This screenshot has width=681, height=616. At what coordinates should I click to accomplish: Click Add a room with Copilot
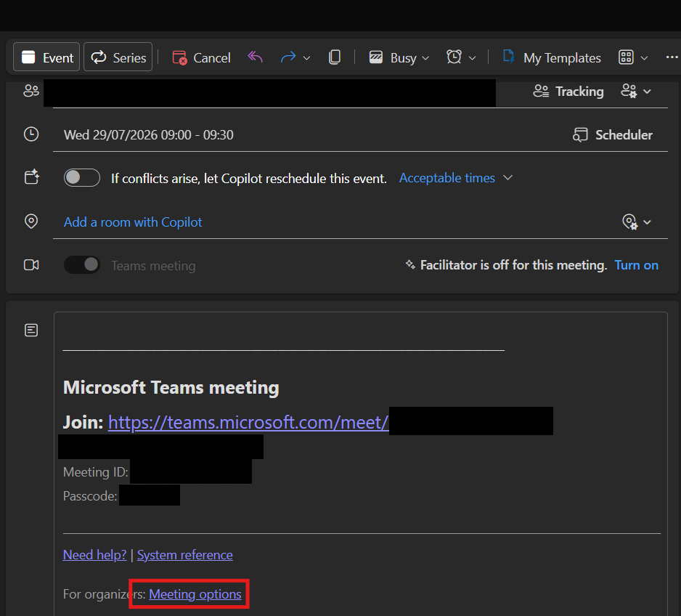[x=133, y=222]
